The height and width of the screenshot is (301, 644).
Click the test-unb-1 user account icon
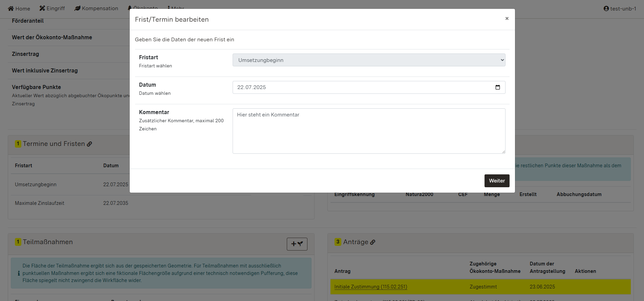[606, 8]
